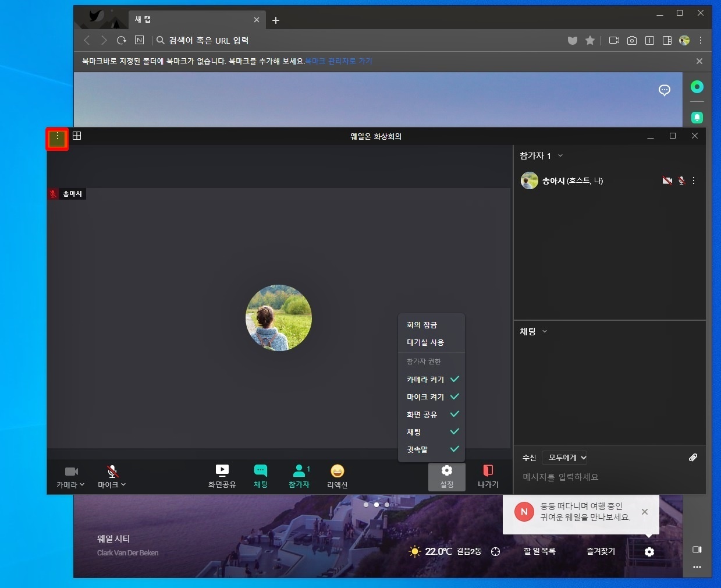Toggle 채팅 participant permission in menu
Image resolution: width=721 pixels, height=588 pixels.
point(432,431)
